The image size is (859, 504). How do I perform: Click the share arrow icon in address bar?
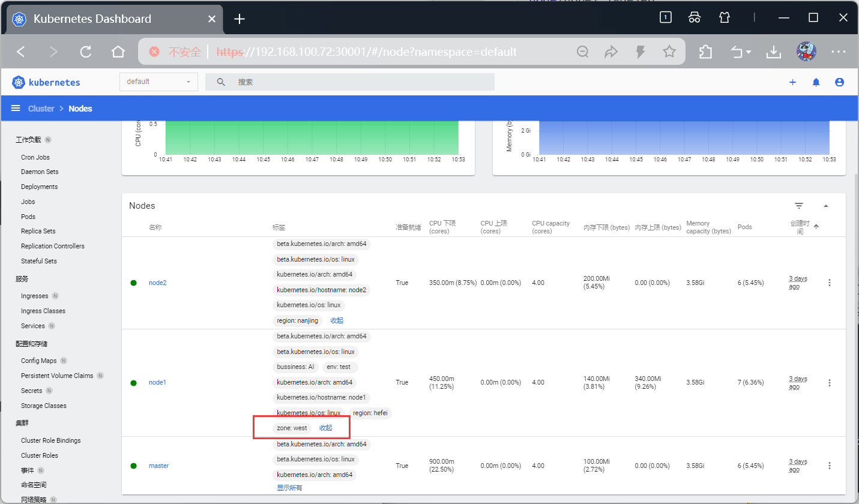click(x=611, y=52)
